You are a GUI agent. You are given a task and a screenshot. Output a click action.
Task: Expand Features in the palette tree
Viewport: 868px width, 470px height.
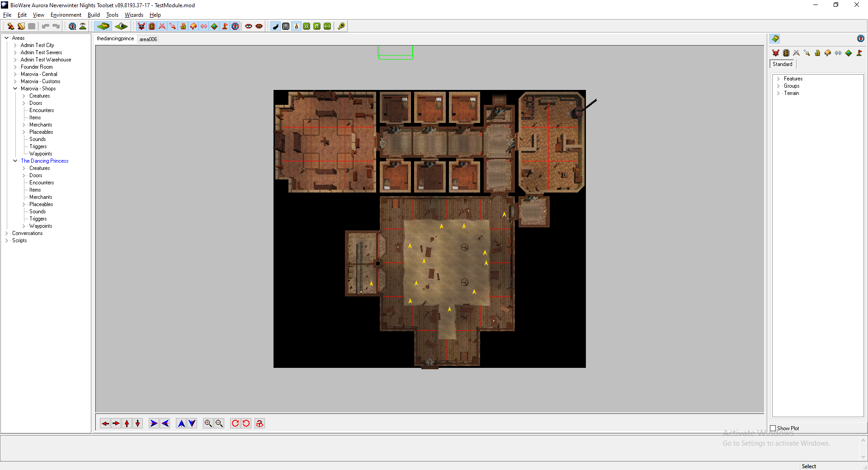tap(778, 79)
